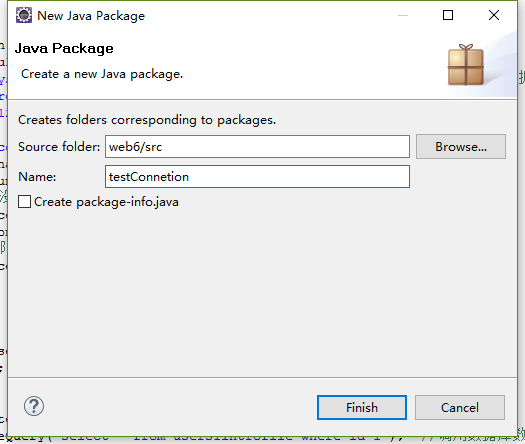Click the "Source folder:" label

tap(59, 147)
